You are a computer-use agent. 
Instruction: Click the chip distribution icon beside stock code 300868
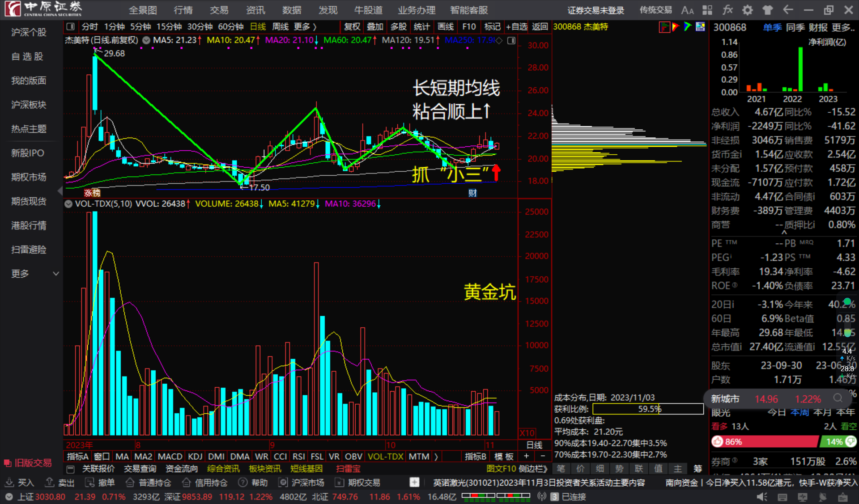pos(664,27)
